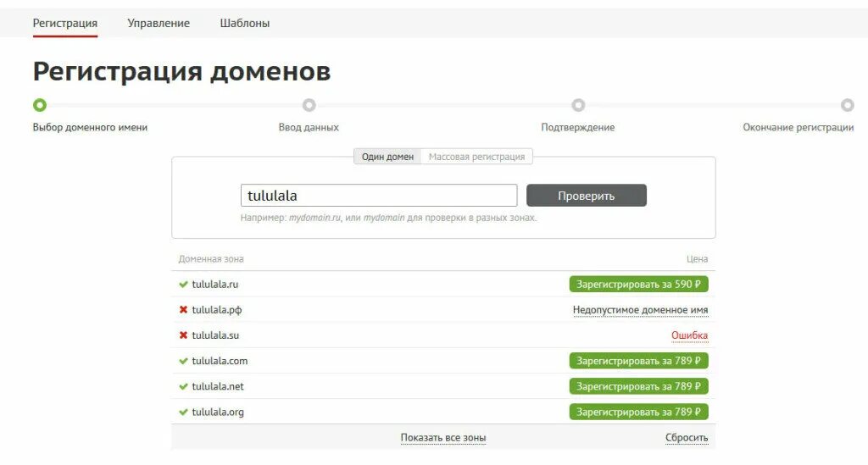Click green checkmark next to tululala.net
This screenshot has height=465, width=868.
coord(183,386)
